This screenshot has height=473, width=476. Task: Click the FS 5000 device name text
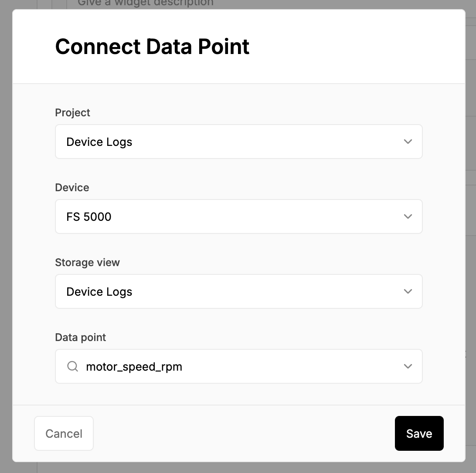click(89, 216)
